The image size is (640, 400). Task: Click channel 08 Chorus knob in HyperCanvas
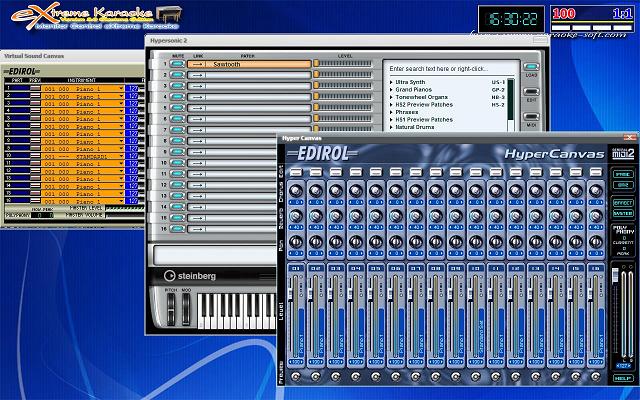click(x=436, y=190)
